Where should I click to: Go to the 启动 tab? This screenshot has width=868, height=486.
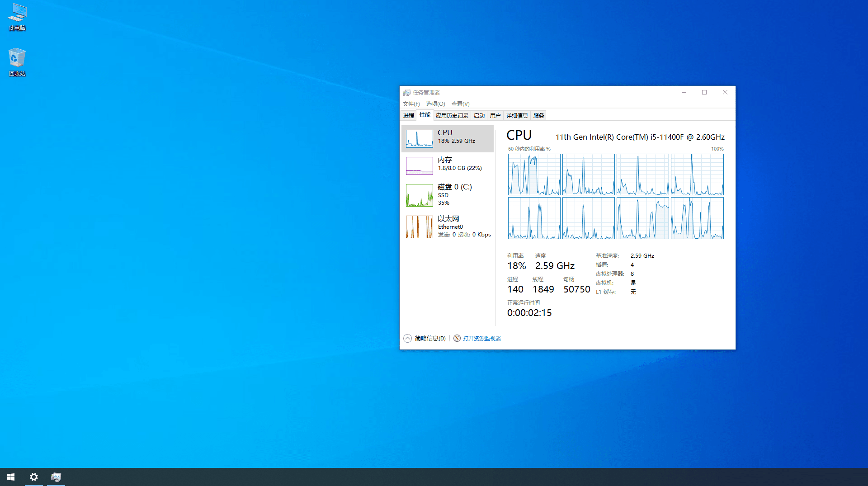479,116
